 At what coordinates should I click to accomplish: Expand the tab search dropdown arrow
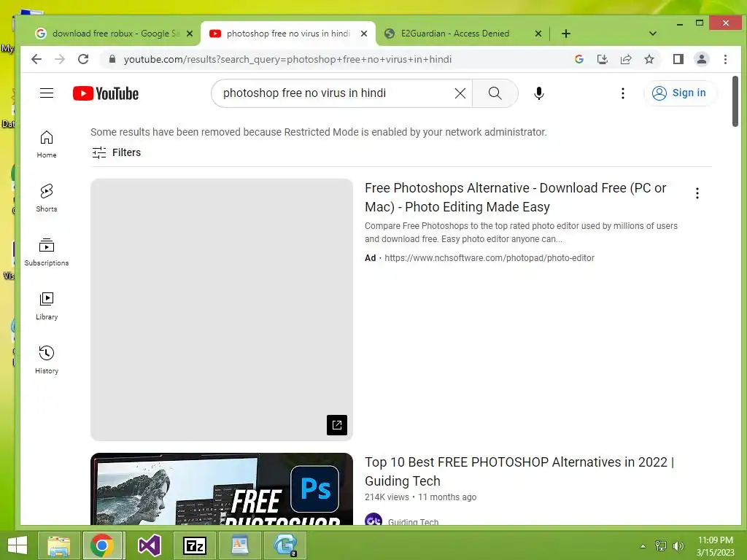tap(653, 34)
